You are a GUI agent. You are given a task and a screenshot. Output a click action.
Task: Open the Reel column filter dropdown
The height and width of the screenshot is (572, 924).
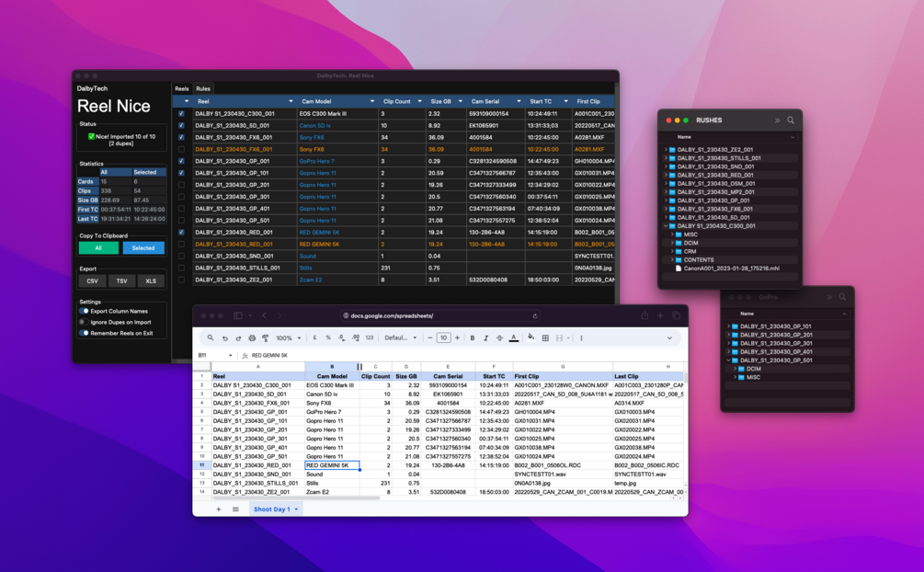291,101
